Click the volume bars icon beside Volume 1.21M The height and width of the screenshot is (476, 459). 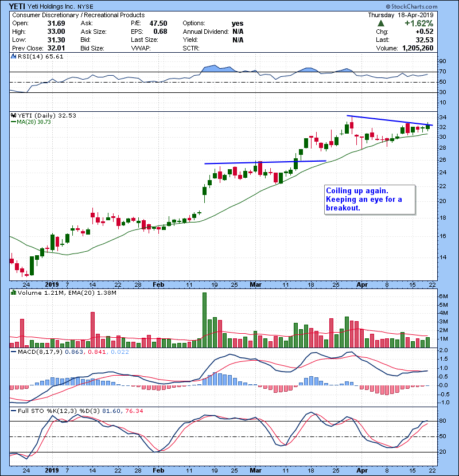pyautogui.click(x=13, y=292)
